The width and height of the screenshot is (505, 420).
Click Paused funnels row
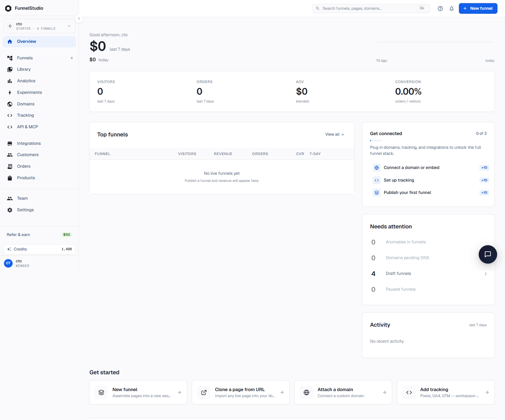tap(428, 289)
